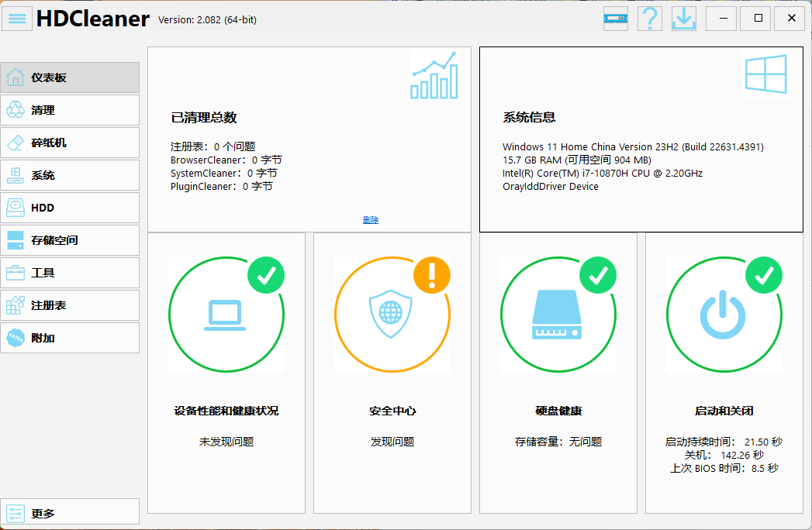This screenshot has height=530, width=812.
Task: Open the 系统信息 system info panel
Action: click(x=640, y=139)
